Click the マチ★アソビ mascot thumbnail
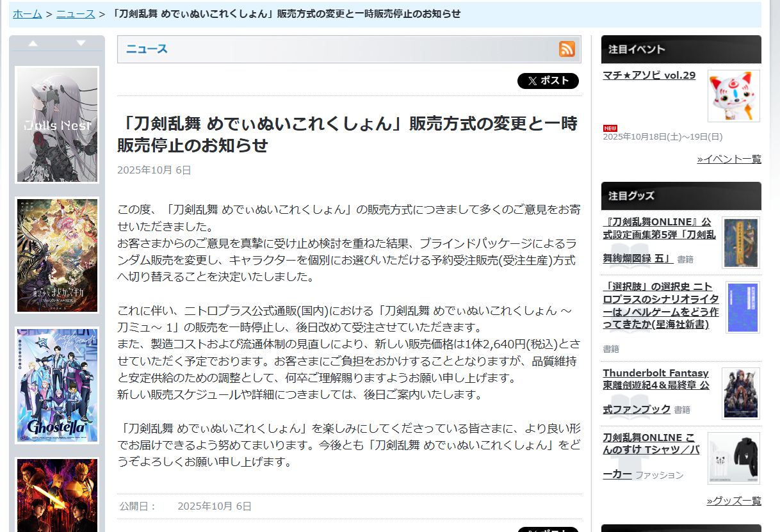This screenshot has height=532, width=780. tap(733, 96)
